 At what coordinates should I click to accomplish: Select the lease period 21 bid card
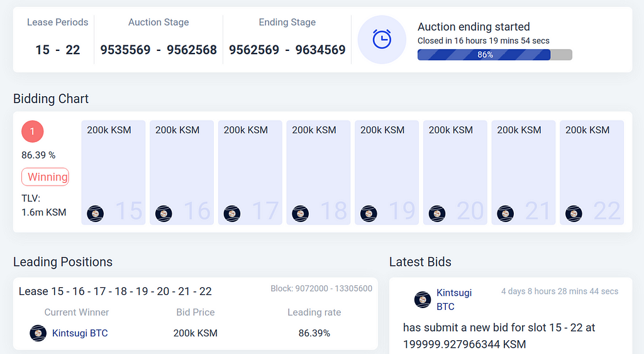click(523, 172)
